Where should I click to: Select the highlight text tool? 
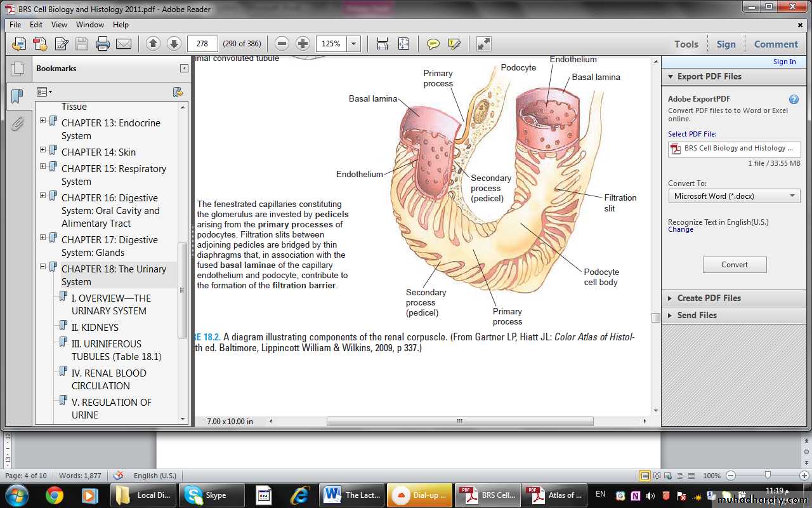click(454, 44)
